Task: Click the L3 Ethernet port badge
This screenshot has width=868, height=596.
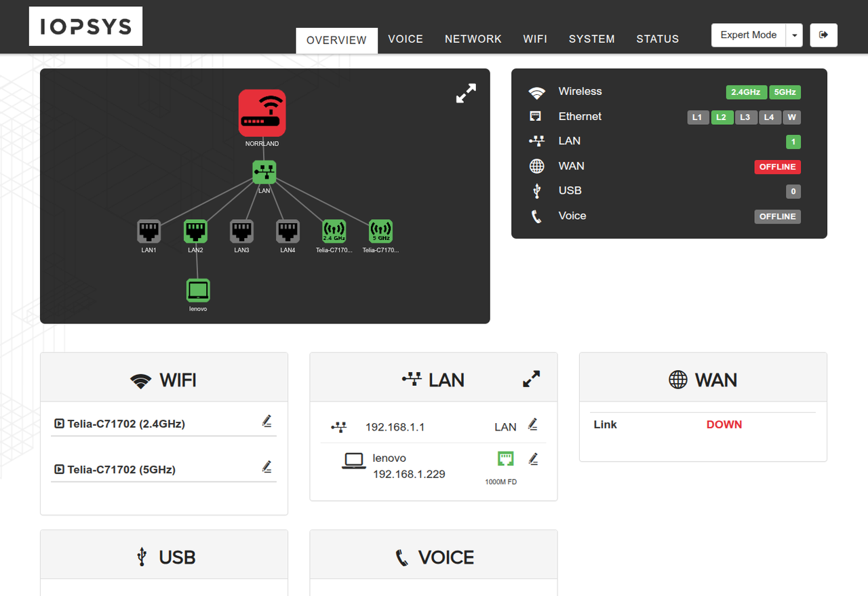Action: [745, 117]
